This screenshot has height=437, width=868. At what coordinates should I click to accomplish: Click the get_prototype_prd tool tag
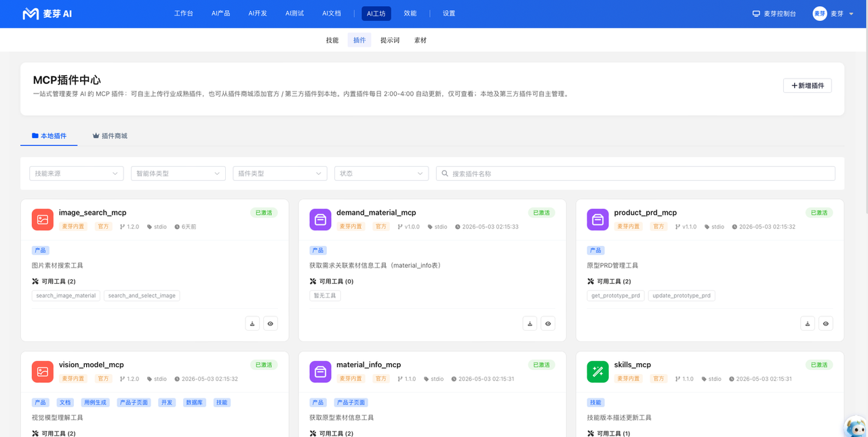tap(616, 295)
